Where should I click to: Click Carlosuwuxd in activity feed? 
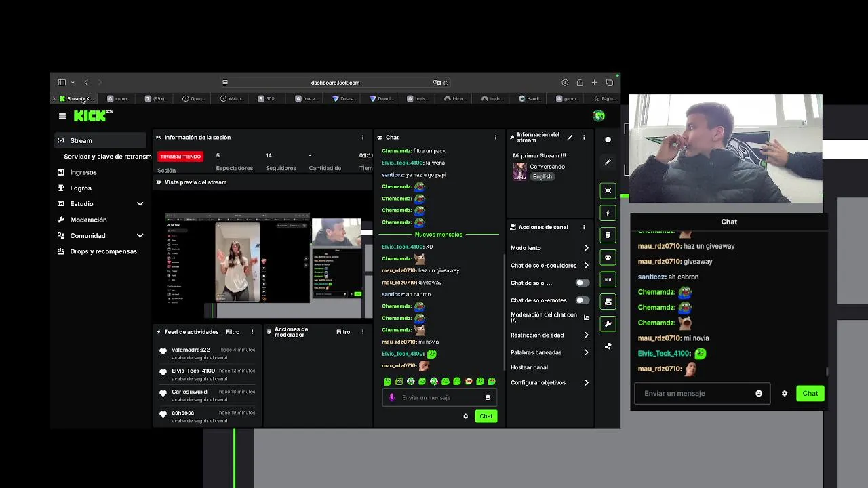pyautogui.click(x=189, y=392)
